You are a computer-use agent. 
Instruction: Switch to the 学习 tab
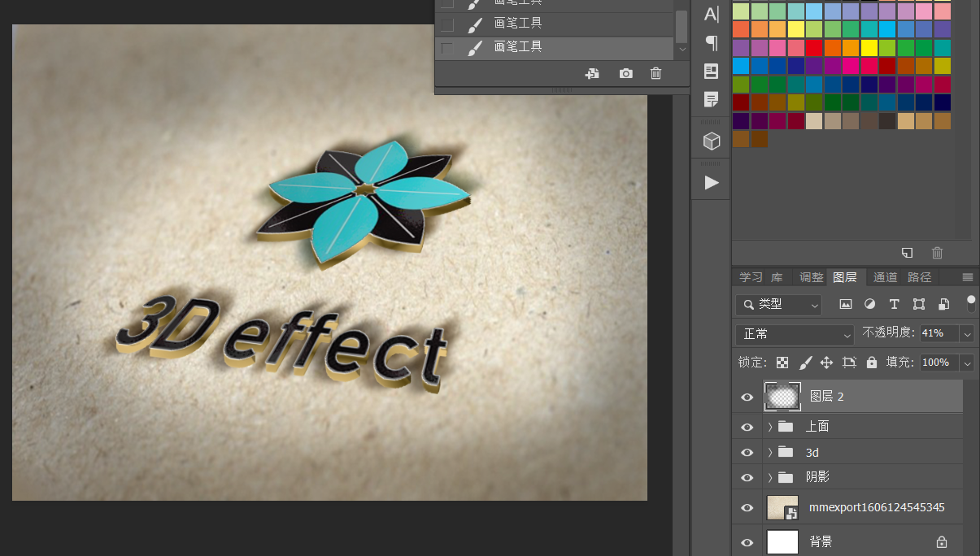[x=751, y=277]
